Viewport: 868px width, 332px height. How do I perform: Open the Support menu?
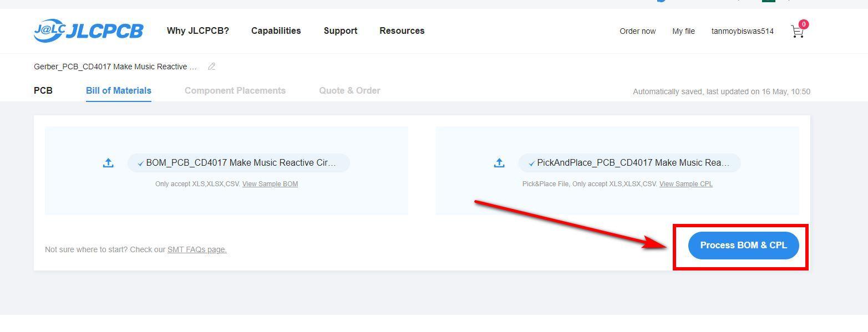click(341, 31)
